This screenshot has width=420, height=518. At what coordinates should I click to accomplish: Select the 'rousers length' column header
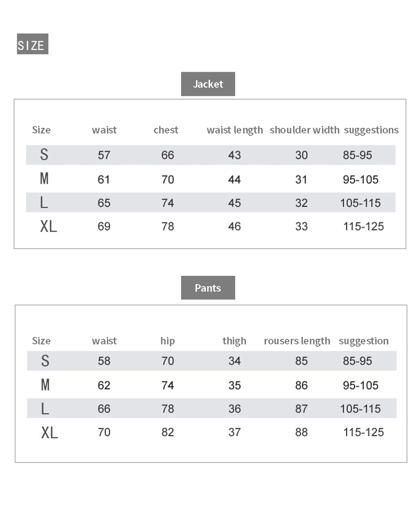297,341
